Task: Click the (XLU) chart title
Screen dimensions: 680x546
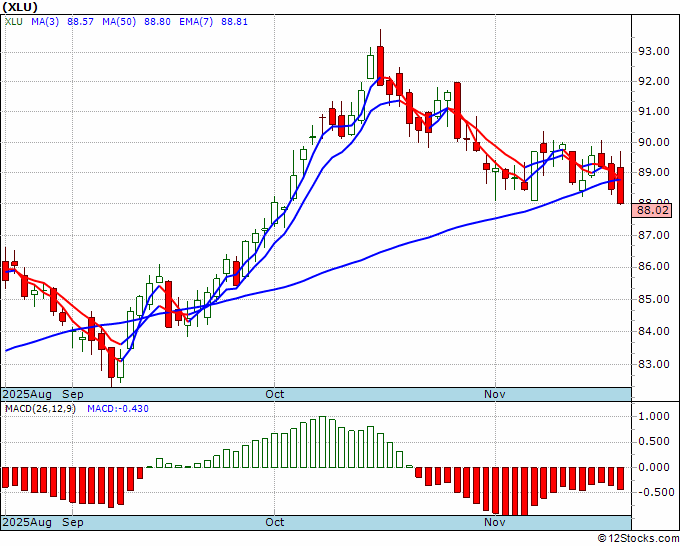Action: pos(20,7)
